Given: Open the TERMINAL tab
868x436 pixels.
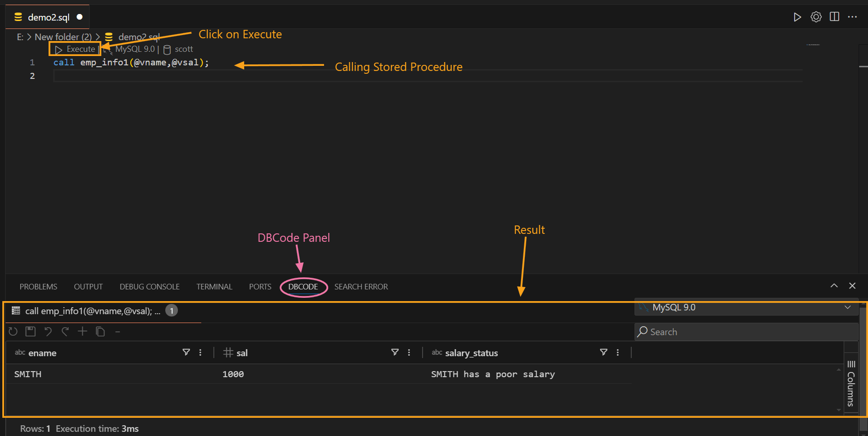Looking at the screenshot, I should point(214,287).
